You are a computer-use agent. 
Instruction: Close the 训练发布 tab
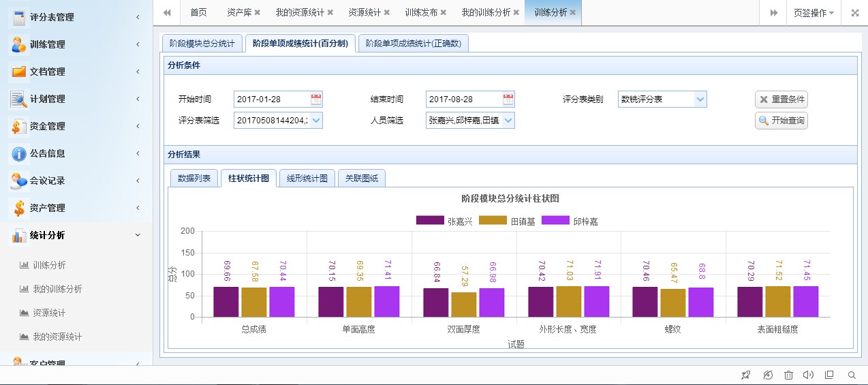point(443,12)
